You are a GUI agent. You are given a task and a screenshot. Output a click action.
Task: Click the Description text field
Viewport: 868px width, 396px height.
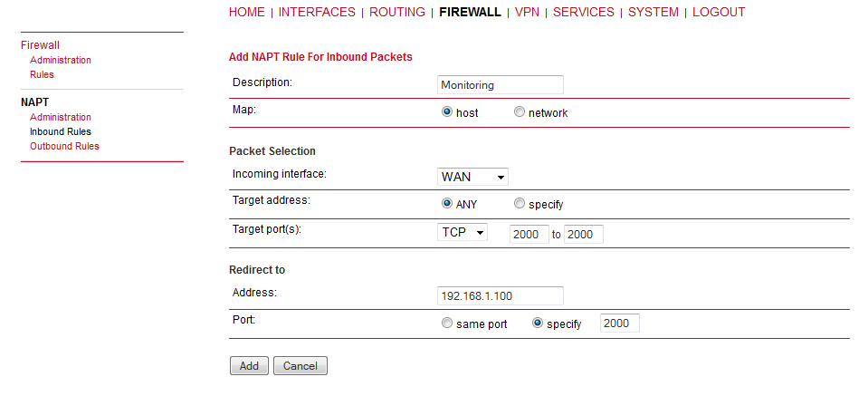pos(501,85)
